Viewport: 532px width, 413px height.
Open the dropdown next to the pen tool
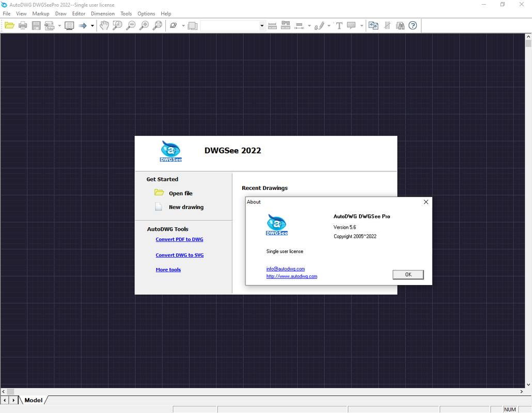[x=329, y=25]
